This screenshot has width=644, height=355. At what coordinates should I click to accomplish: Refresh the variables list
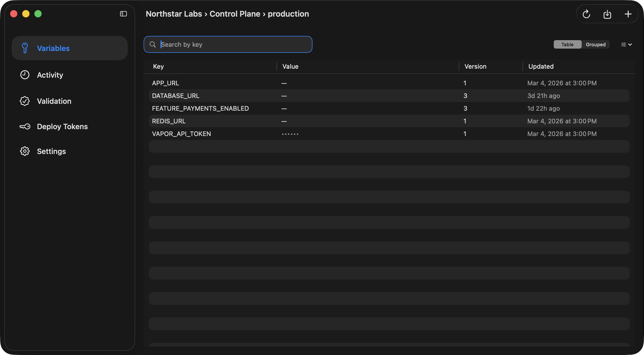(586, 14)
